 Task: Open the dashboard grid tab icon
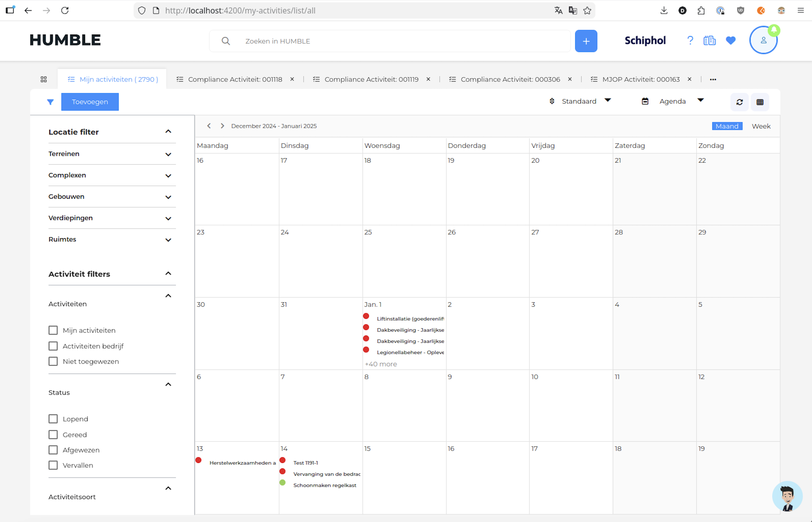(44, 79)
